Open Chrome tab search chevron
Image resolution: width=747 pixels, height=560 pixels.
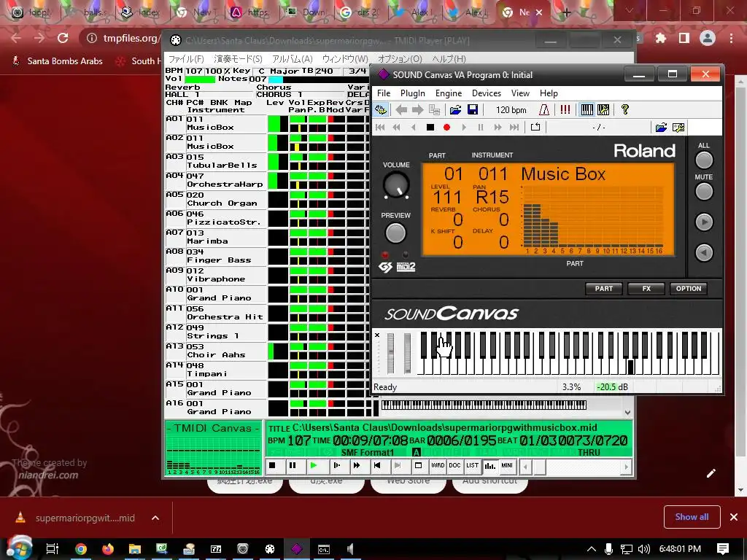630,10
